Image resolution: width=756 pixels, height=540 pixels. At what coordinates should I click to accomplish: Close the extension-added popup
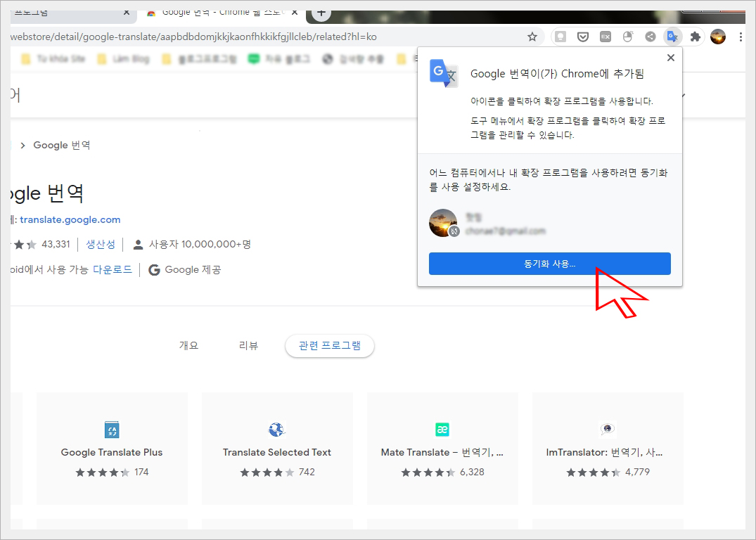point(670,58)
